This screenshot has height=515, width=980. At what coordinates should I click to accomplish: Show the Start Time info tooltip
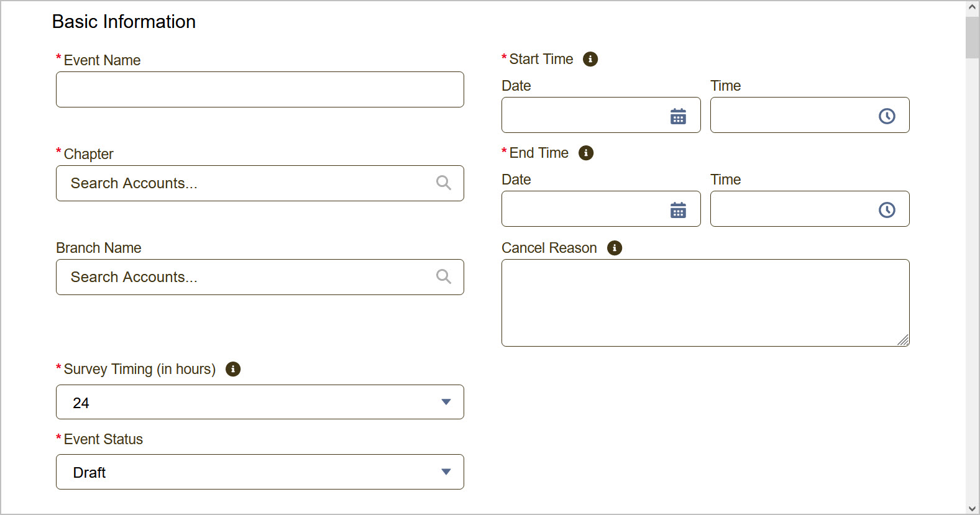click(x=590, y=59)
